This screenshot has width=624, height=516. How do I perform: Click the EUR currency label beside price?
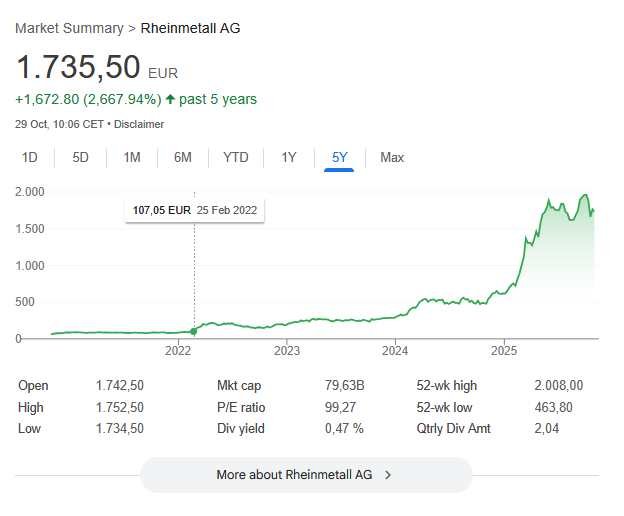(163, 74)
